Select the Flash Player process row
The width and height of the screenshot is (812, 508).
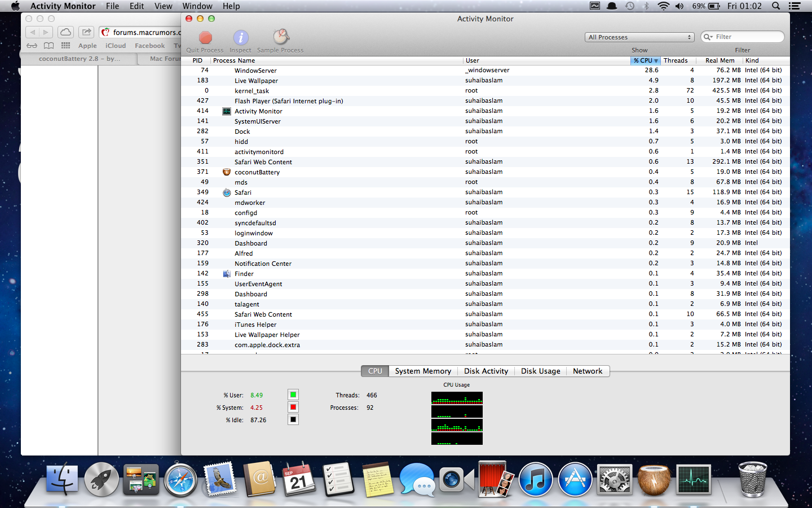pyautogui.click(x=486, y=101)
